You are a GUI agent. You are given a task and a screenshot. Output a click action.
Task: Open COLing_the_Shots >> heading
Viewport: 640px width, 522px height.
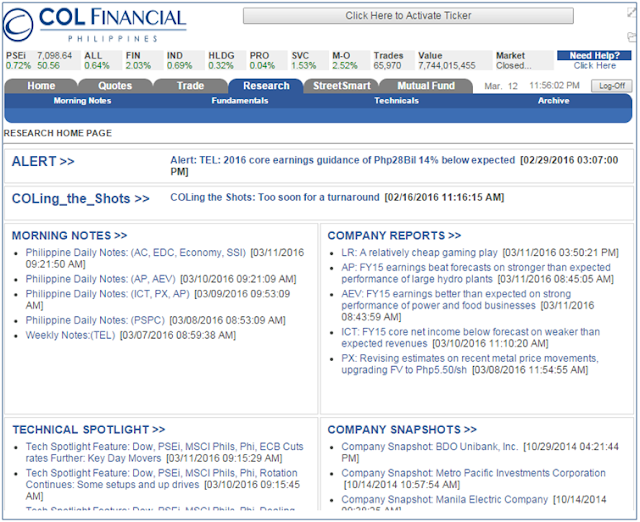(80, 199)
